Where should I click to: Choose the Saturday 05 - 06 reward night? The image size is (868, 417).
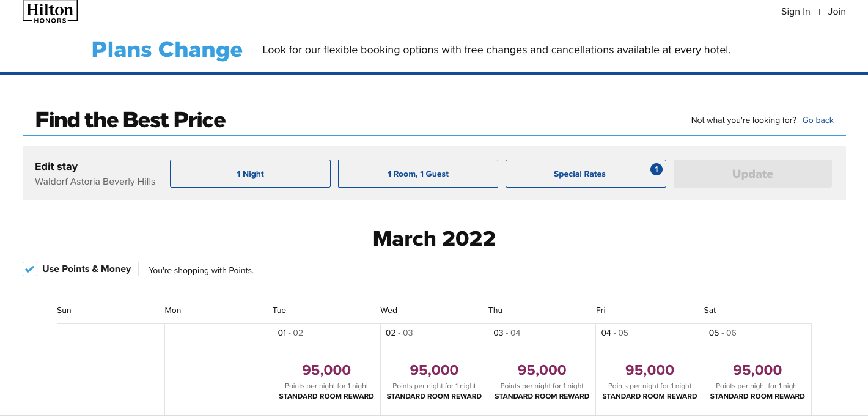click(757, 370)
